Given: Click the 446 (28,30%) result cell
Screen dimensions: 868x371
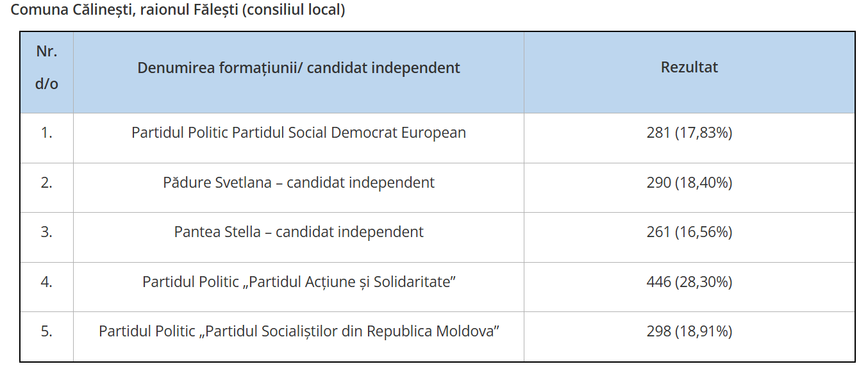Looking at the screenshot, I should point(689,282).
